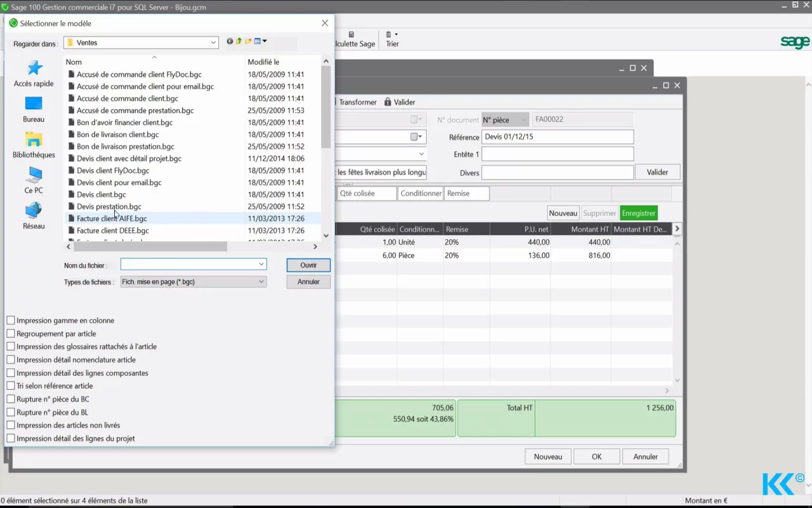Sort files by the Modifié le column header
The image size is (812, 508).
pyautogui.click(x=283, y=62)
